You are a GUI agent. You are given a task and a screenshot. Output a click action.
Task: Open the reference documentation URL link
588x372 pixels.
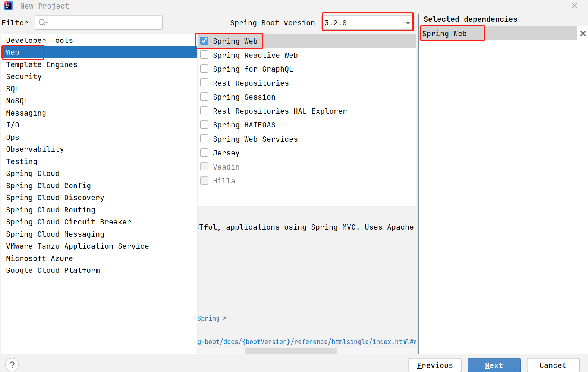click(x=307, y=342)
